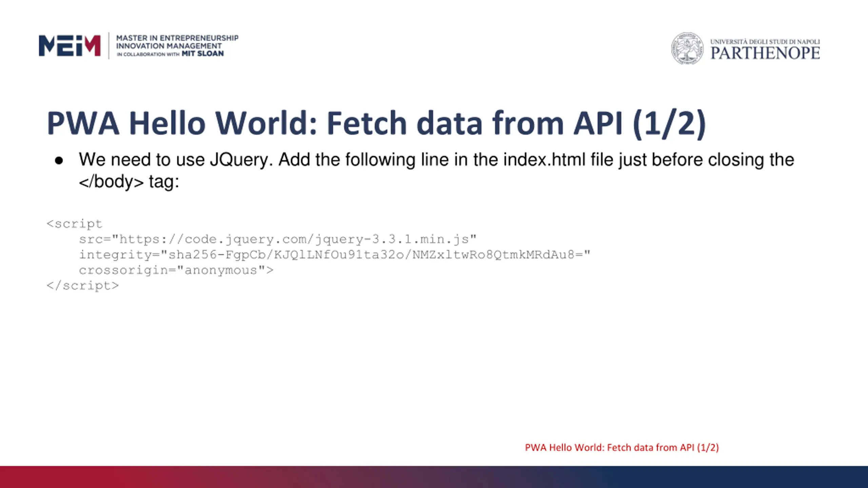Click the src jquery-3.3.1.min.js URL line

click(x=278, y=239)
